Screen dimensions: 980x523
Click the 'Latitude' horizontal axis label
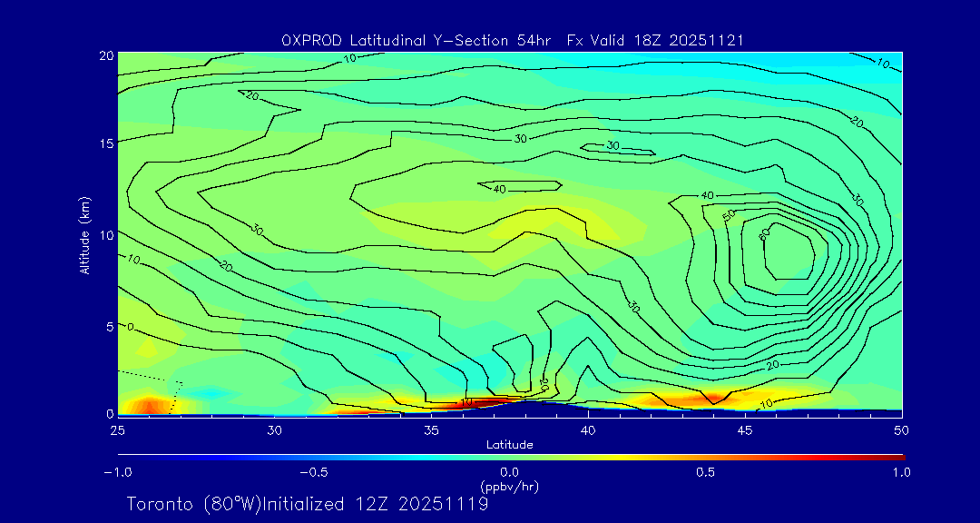pos(509,444)
